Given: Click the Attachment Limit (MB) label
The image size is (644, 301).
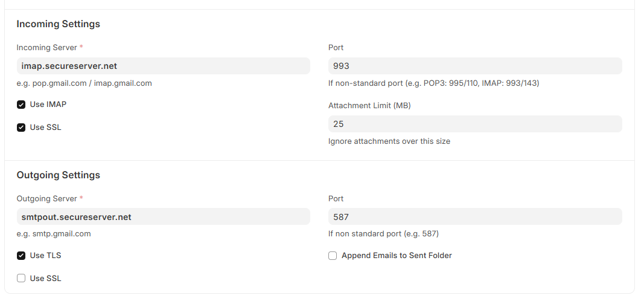Looking at the screenshot, I should click(x=369, y=105).
